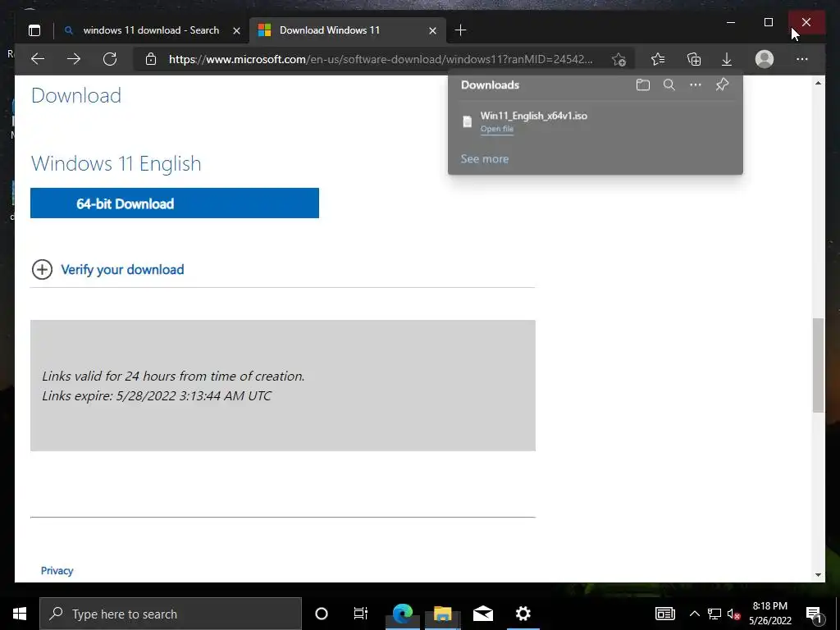Click the page vertical scrollbar thumb

(818, 365)
